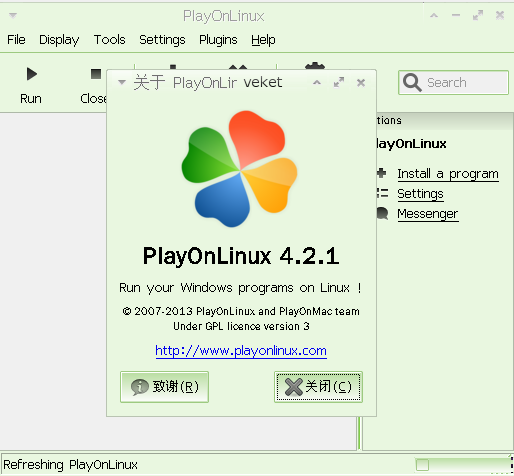Click the PlayOnLinux clover logo
The height and width of the screenshot is (476, 514).
[x=239, y=169]
